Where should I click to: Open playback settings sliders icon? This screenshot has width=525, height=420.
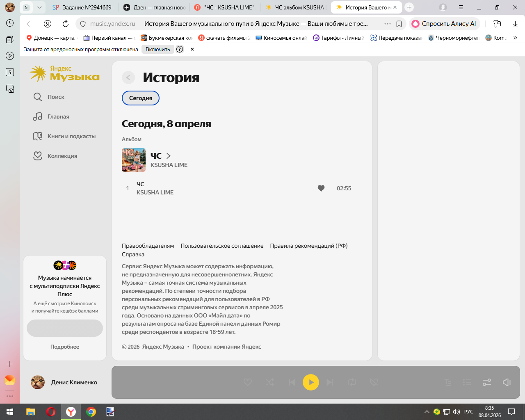tap(487, 382)
